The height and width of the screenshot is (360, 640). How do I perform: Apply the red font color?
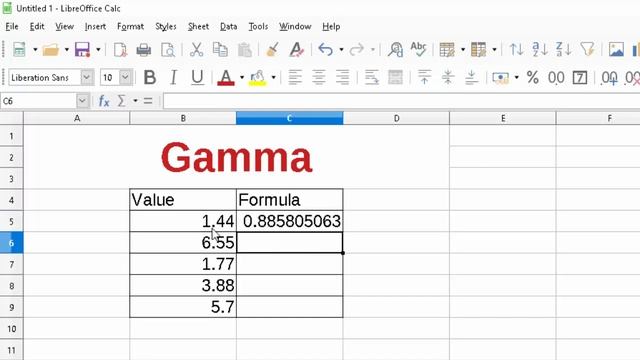tap(226, 78)
